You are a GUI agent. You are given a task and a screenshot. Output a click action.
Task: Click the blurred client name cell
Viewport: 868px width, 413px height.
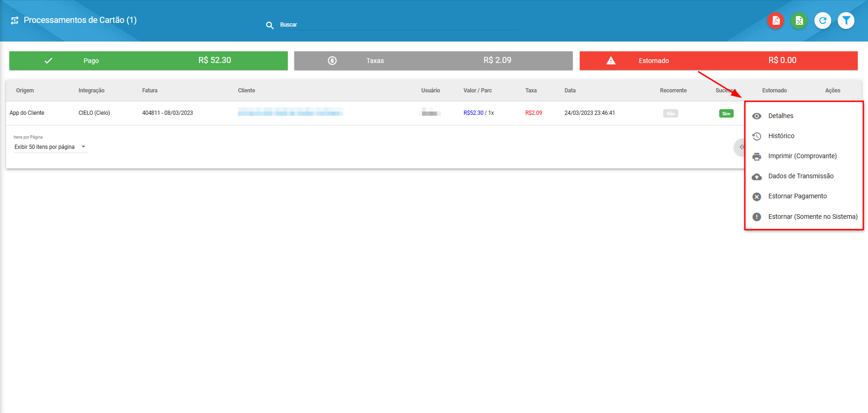[291, 112]
